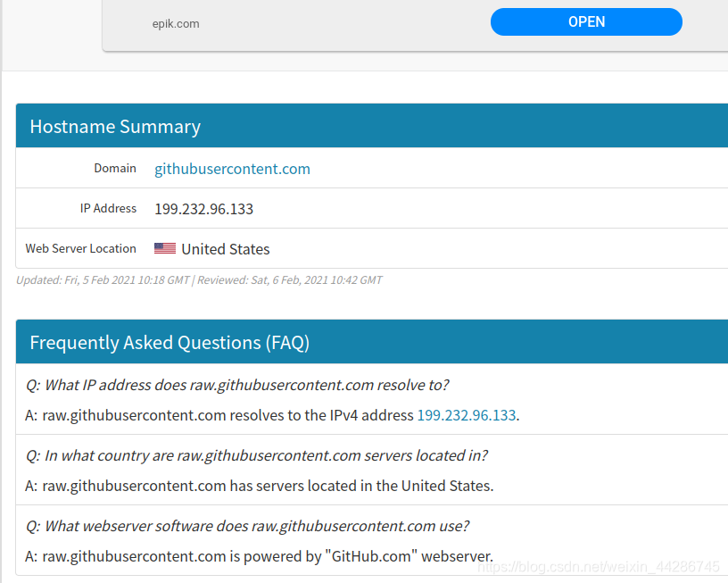
Task: Click the answer stating servers are in the United States
Action: click(259, 486)
